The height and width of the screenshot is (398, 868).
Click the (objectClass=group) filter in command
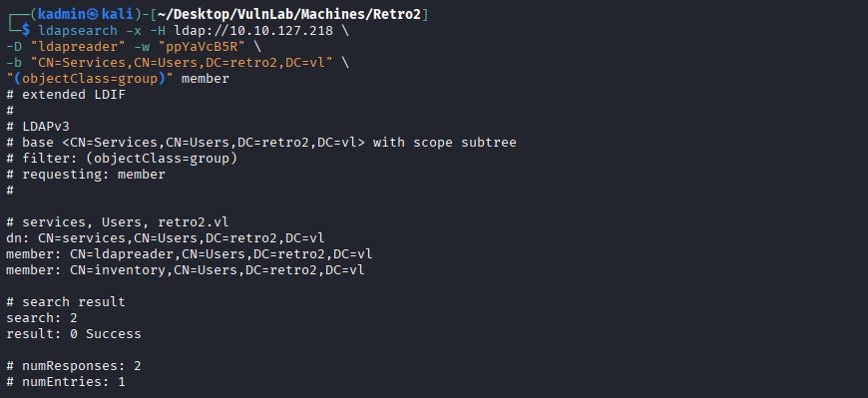[90, 79]
